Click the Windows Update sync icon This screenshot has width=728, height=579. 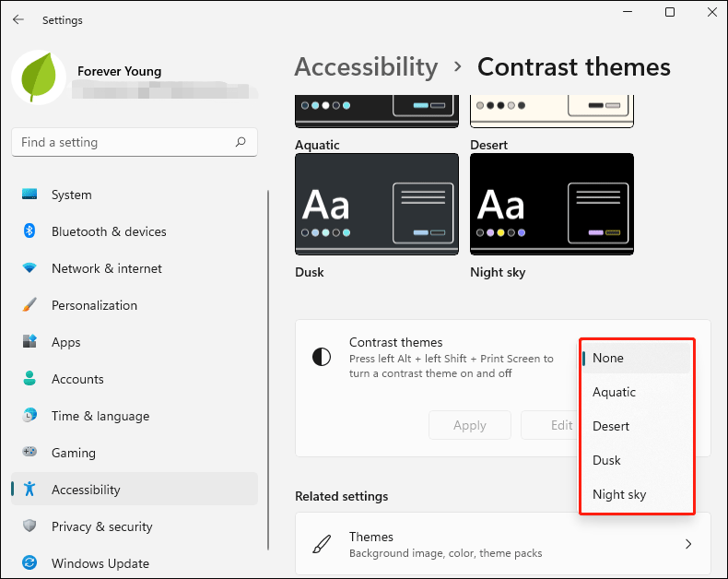click(x=29, y=562)
